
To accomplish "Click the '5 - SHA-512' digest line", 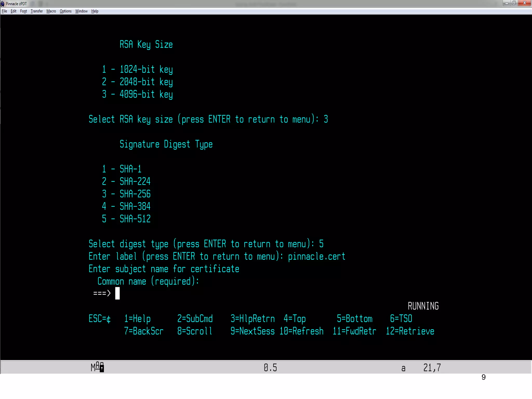I will (x=126, y=219).
